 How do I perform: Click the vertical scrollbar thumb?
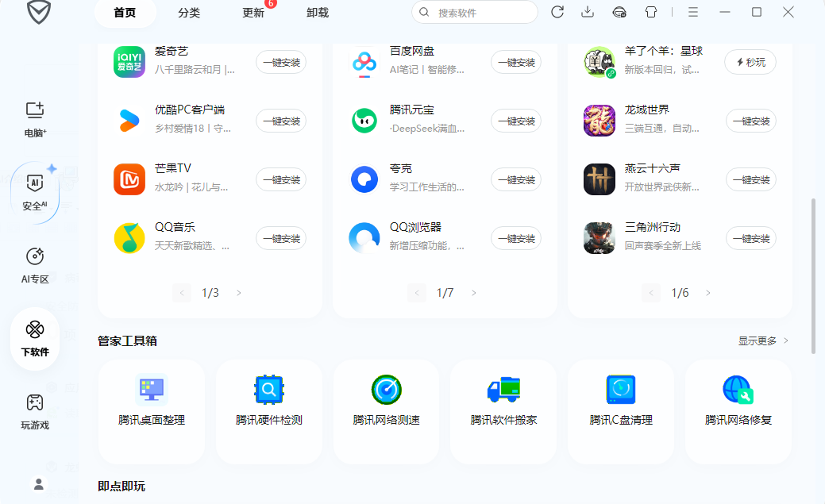click(x=813, y=275)
